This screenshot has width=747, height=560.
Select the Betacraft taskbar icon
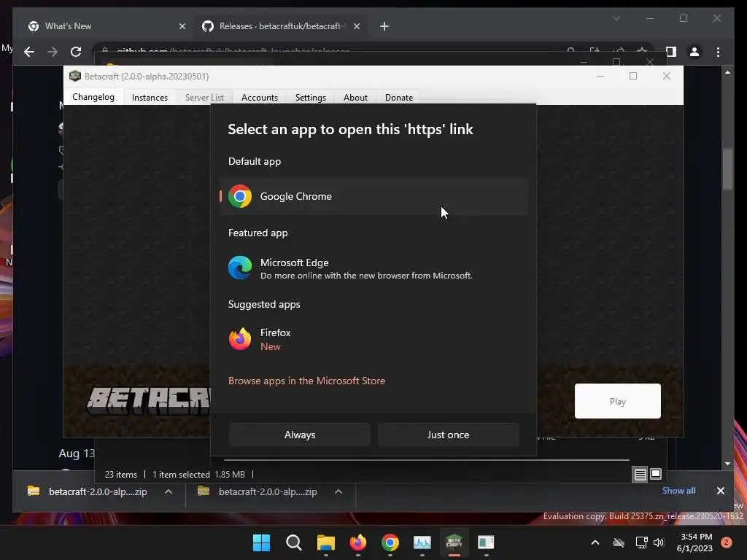click(454, 542)
